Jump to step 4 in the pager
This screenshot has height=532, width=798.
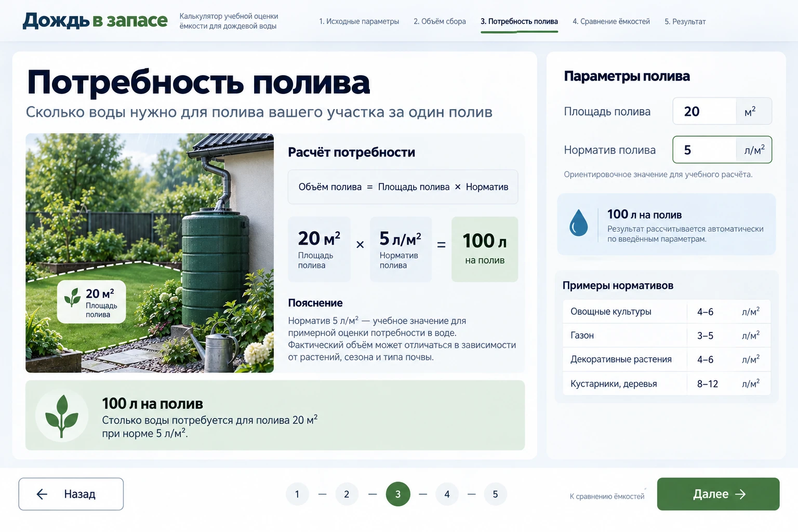447,494
